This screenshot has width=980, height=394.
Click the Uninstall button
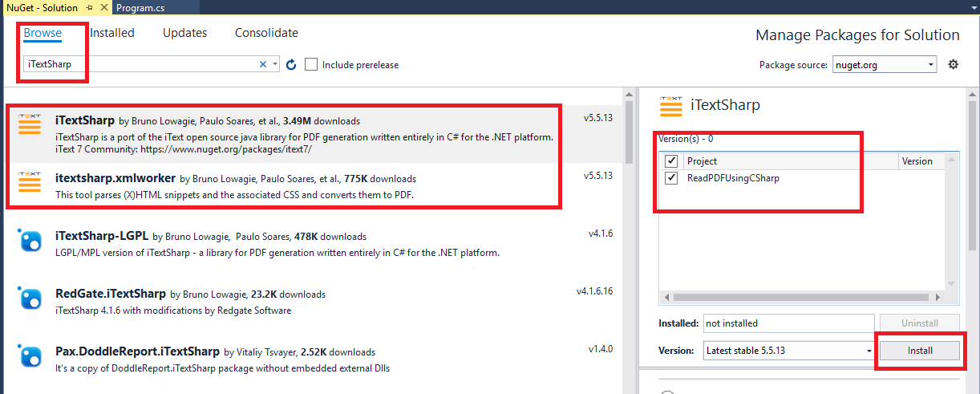pyautogui.click(x=920, y=323)
